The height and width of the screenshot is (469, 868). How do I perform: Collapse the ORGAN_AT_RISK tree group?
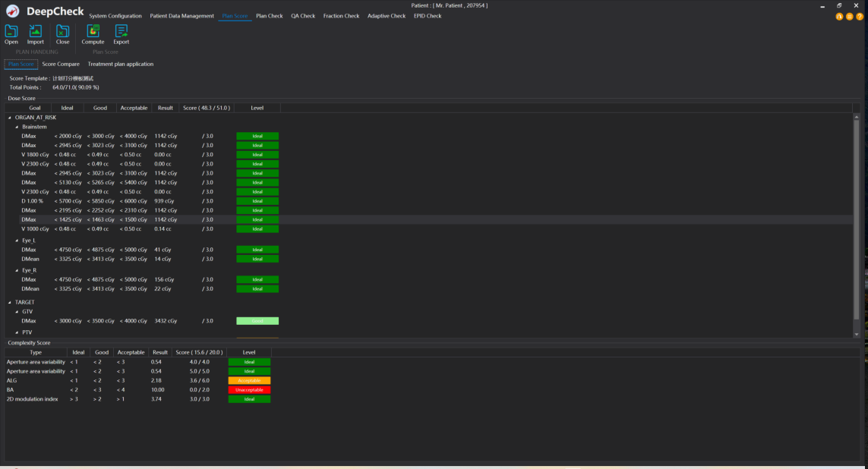(10, 118)
